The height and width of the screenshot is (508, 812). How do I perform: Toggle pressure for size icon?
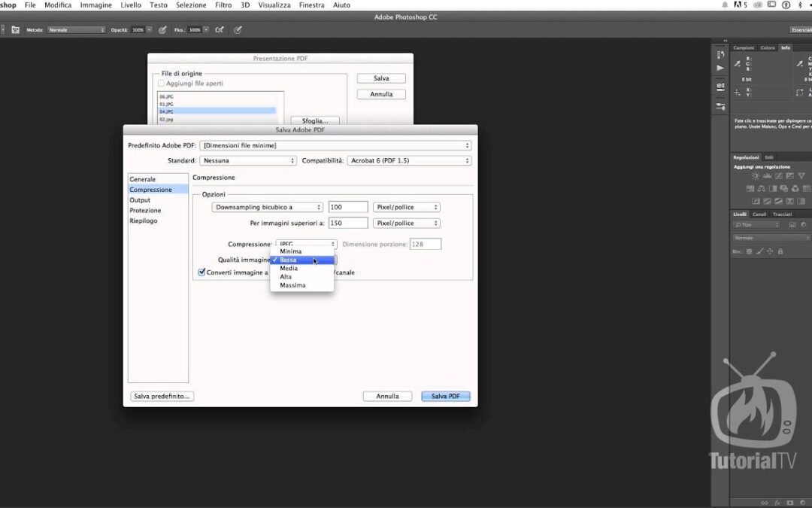[x=238, y=30]
